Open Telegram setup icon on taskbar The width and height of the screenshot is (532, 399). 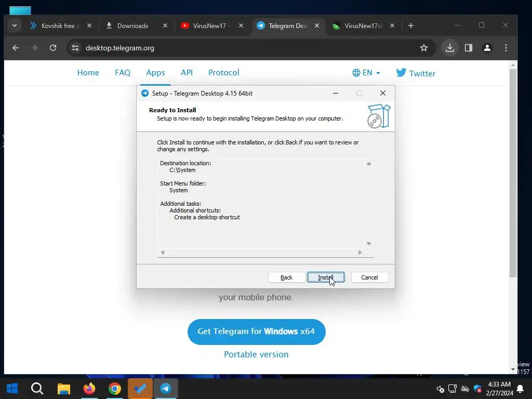click(x=166, y=389)
